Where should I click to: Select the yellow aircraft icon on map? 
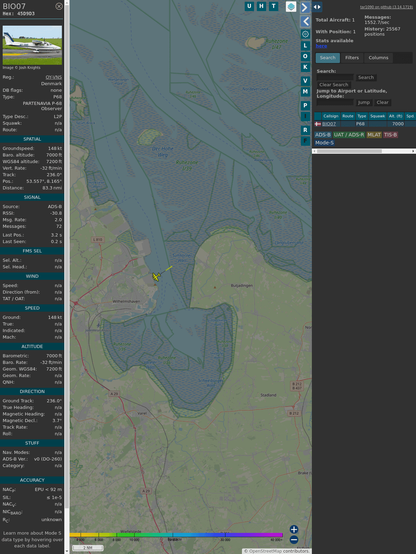[156, 277]
